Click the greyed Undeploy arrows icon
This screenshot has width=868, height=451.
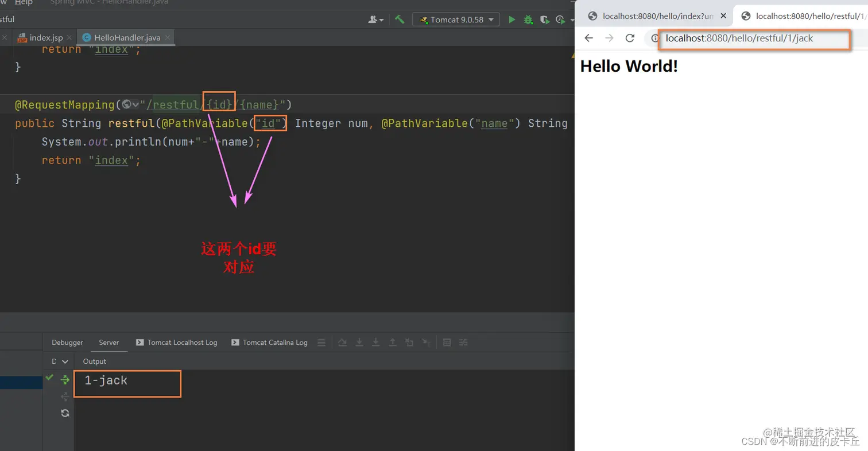[65, 396]
